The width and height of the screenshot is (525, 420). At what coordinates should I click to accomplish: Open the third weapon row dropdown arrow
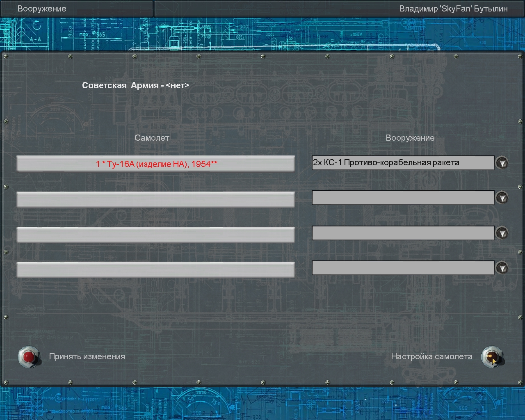pos(502,233)
